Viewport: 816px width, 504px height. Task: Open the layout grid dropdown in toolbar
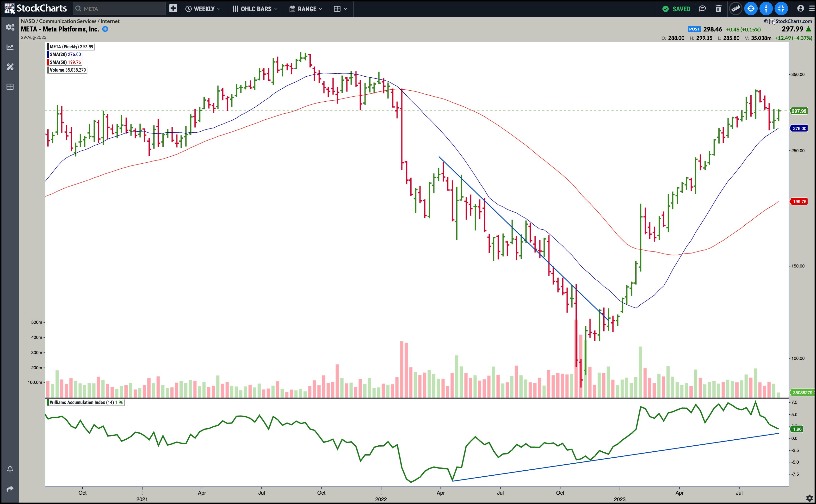pyautogui.click(x=340, y=9)
